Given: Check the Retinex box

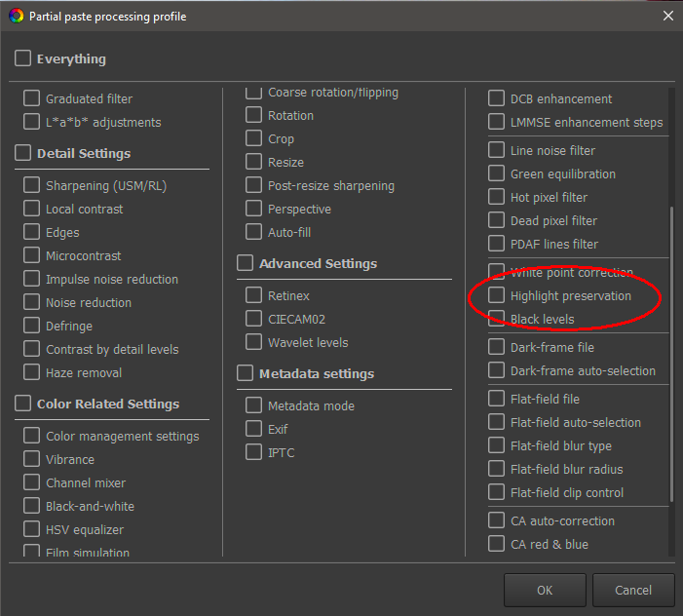Looking at the screenshot, I should pos(253,295).
